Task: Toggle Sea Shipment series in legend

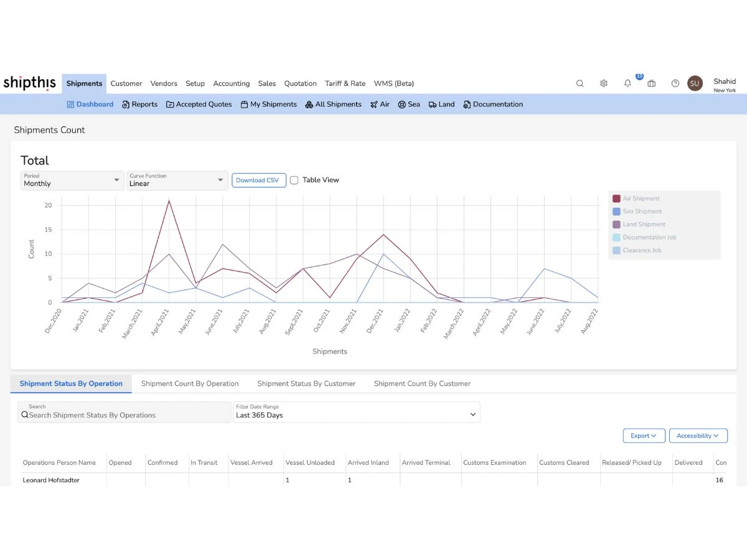Action: pos(642,212)
